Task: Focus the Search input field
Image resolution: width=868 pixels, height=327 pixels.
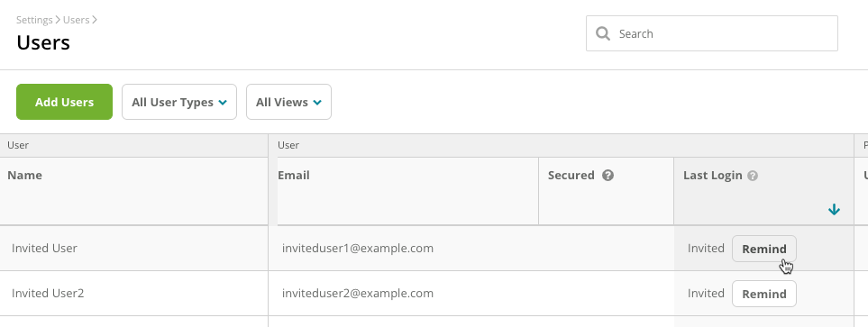Action: coord(712,33)
